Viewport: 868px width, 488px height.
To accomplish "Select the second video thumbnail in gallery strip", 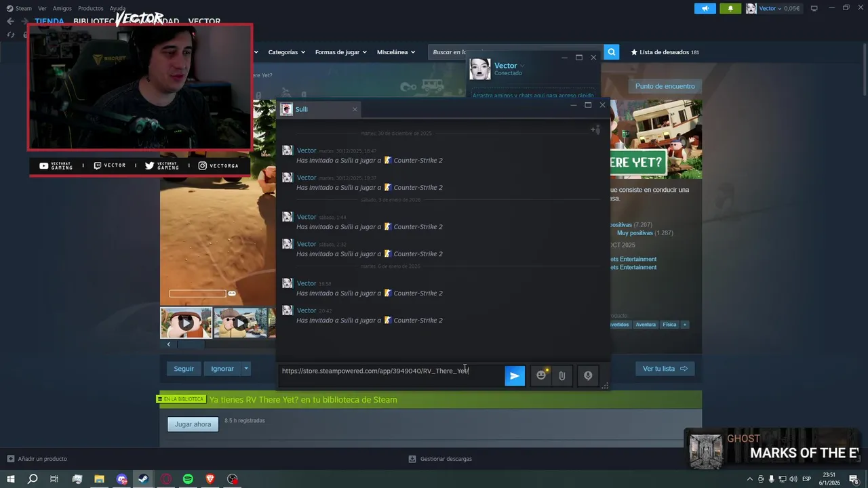I will 240,323.
